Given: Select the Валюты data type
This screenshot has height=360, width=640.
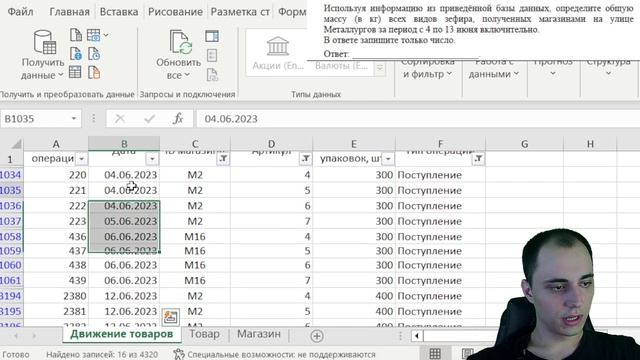Looking at the screenshot, I should coord(341,66).
